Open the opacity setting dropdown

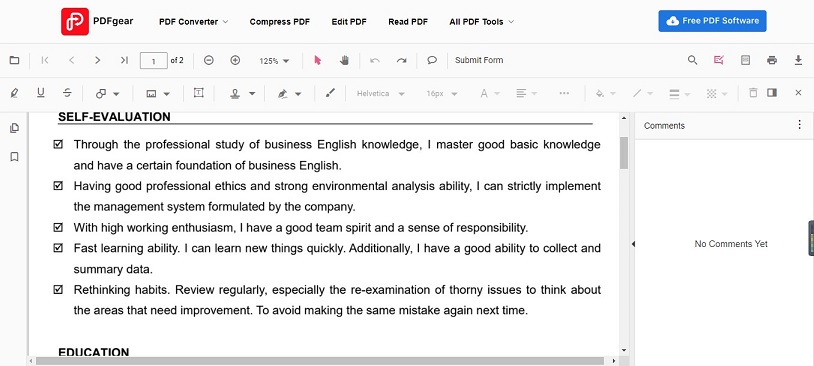pyautogui.click(x=717, y=93)
